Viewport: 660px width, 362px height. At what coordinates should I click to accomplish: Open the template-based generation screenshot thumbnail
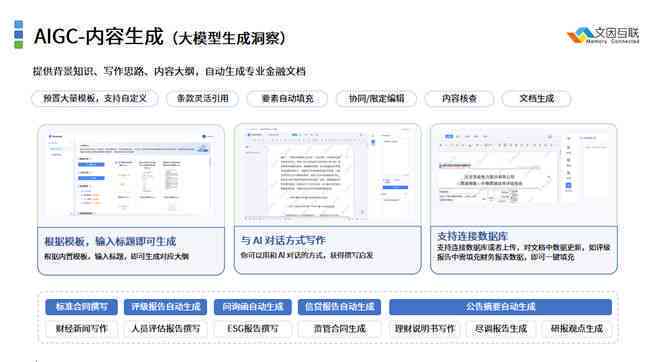pos(131,175)
